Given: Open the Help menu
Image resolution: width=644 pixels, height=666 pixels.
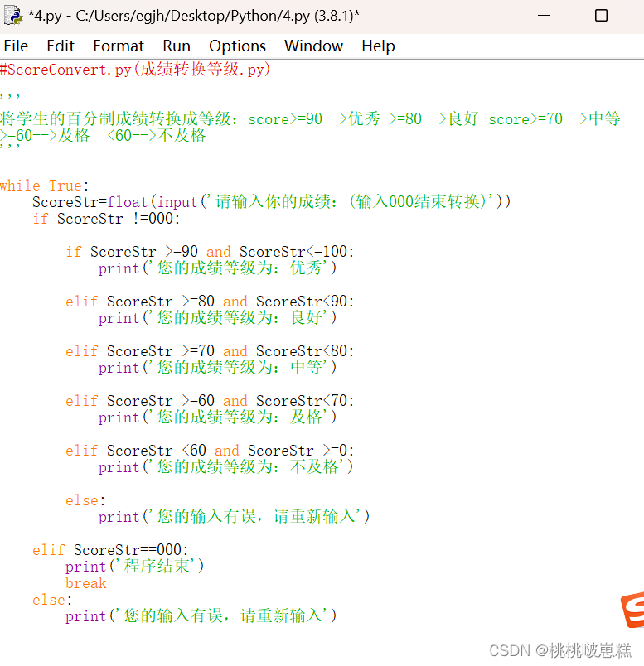Looking at the screenshot, I should pyautogui.click(x=378, y=46).
